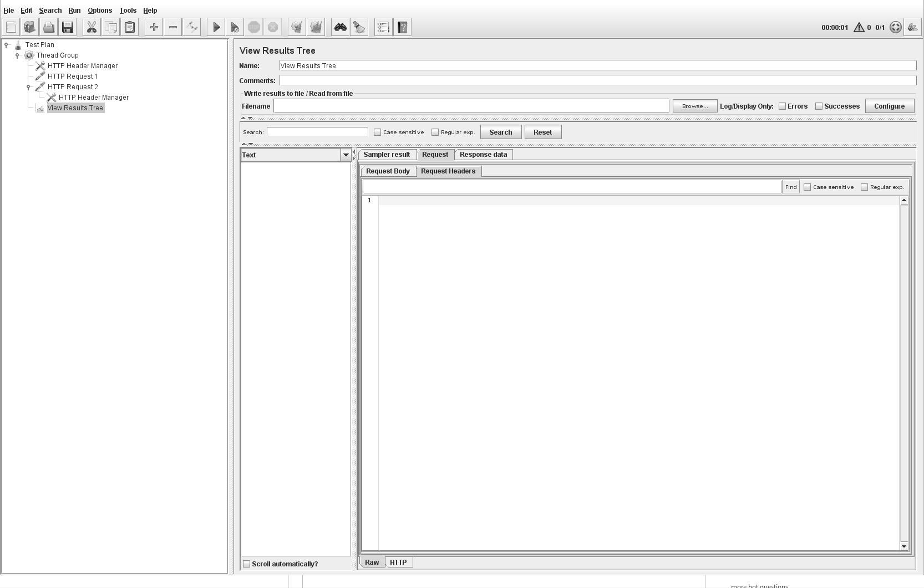Enable Scroll automatically checkbox

click(x=247, y=564)
